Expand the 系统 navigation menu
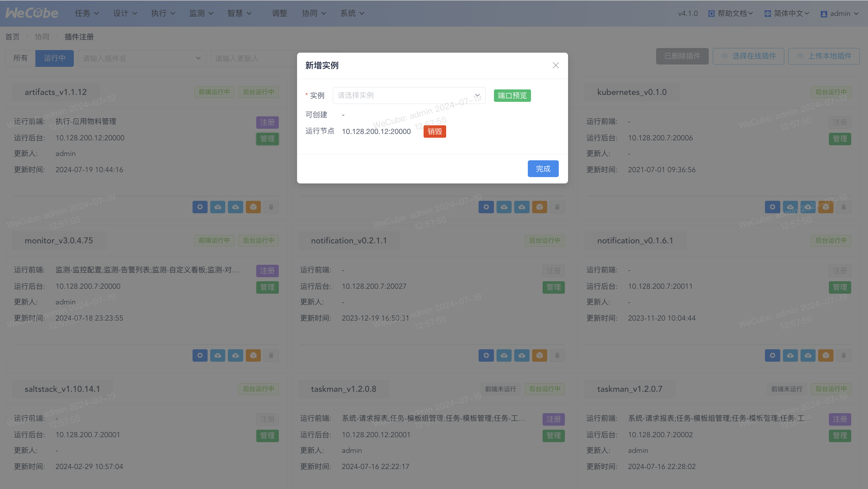Image resolution: width=868 pixels, height=489 pixels. click(x=352, y=14)
